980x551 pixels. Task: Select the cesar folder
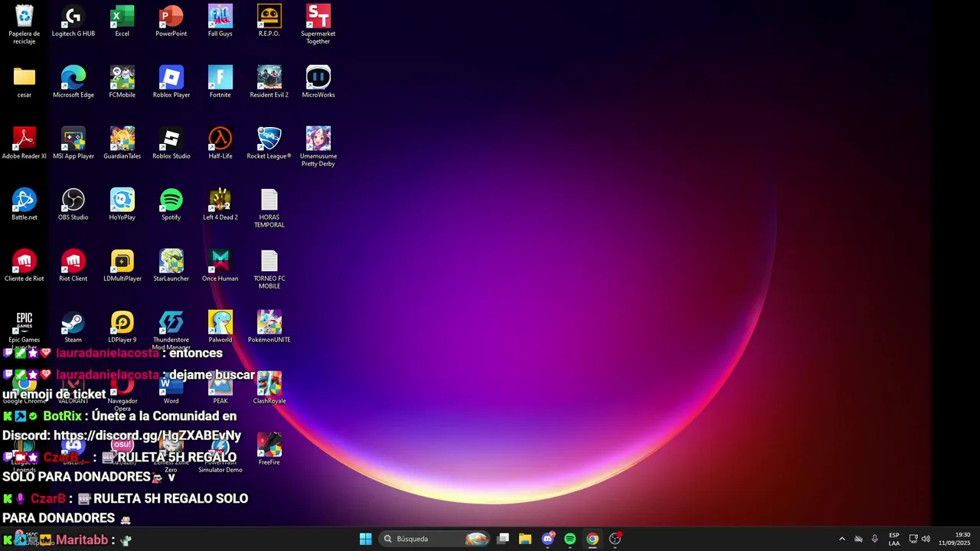tap(24, 83)
